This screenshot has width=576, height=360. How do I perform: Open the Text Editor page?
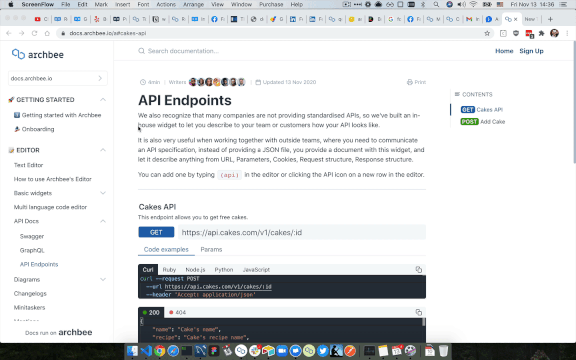[x=28, y=165]
